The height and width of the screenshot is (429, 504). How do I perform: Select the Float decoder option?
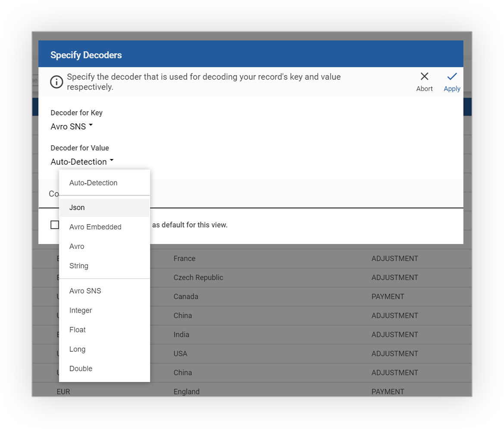pos(104,330)
